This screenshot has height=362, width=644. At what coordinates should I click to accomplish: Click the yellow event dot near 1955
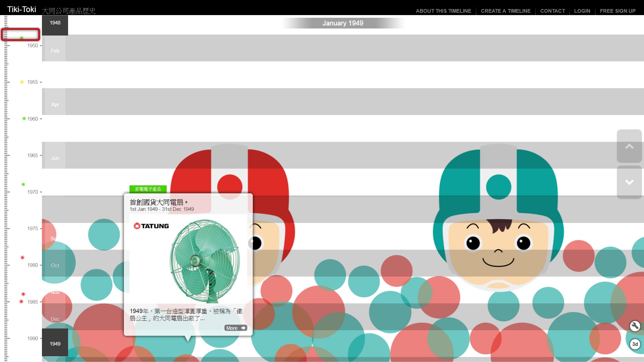point(22,82)
